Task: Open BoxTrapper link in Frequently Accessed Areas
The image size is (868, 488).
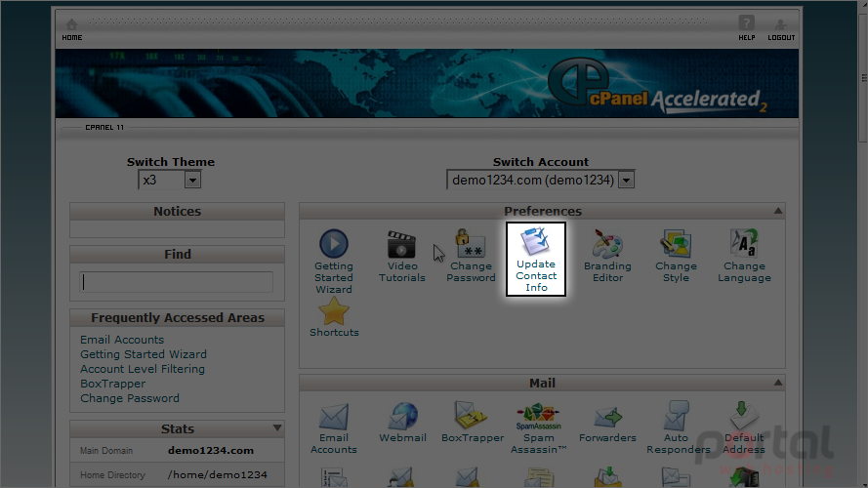Action: tap(113, 384)
